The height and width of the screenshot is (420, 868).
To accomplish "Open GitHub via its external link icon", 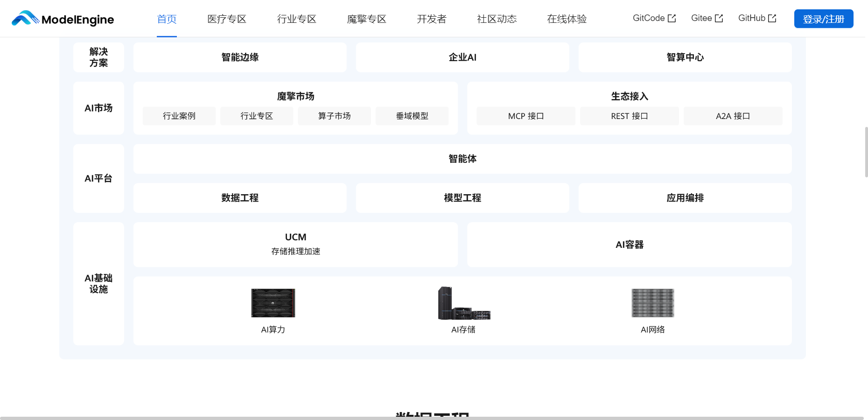I will (772, 18).
